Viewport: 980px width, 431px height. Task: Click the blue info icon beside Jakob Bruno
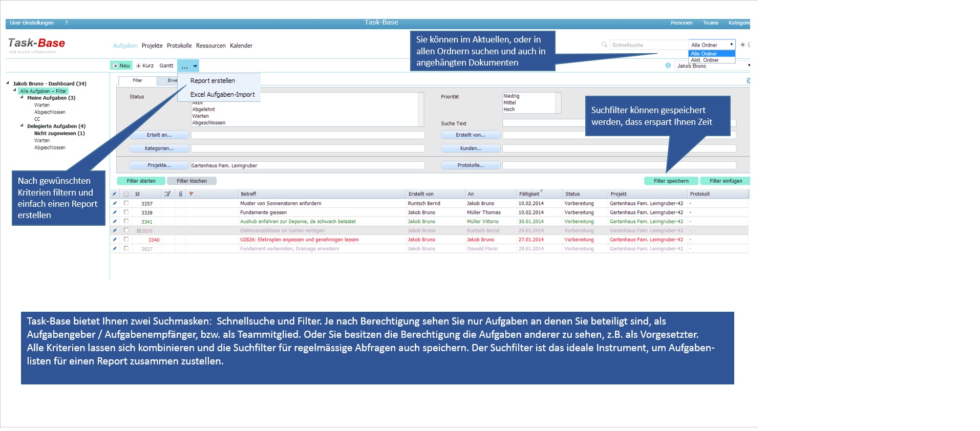pos(668,66)
